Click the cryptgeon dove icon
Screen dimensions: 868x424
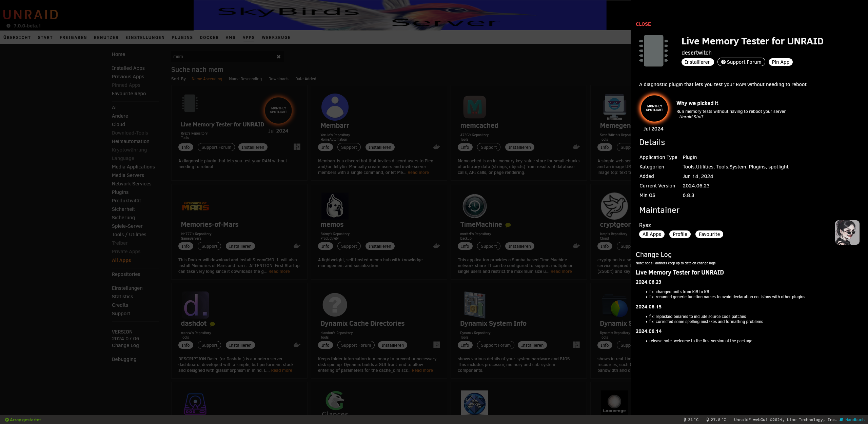click(614, 206)
